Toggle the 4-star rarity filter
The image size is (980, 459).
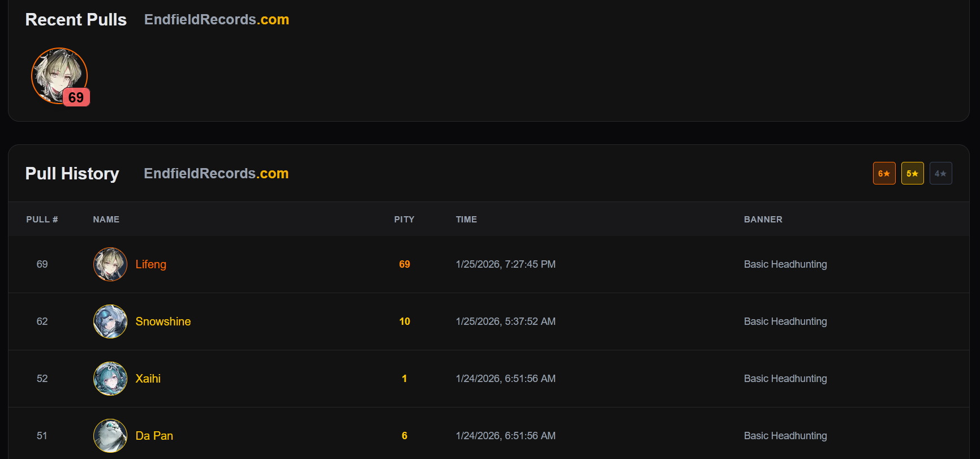(940, 173)
